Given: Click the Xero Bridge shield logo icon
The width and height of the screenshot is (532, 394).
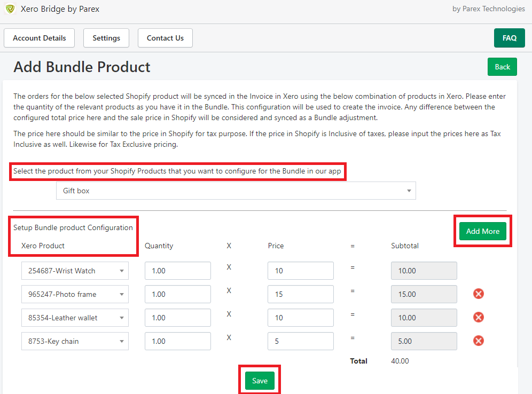Looking at the screenshot, I should click(x=10, y=9).
